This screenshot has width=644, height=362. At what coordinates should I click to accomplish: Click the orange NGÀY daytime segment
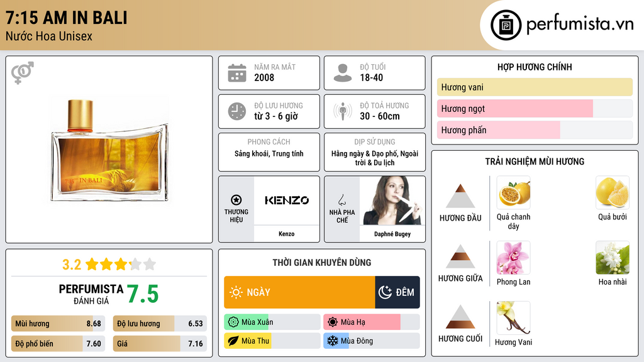pos(299,292)
